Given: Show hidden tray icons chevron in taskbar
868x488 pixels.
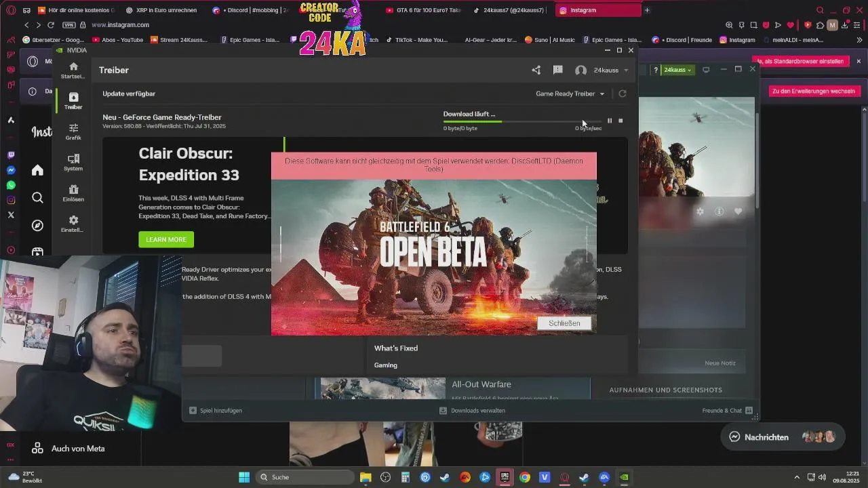Looking at the screenshot, I should click(x=797, y=477).
